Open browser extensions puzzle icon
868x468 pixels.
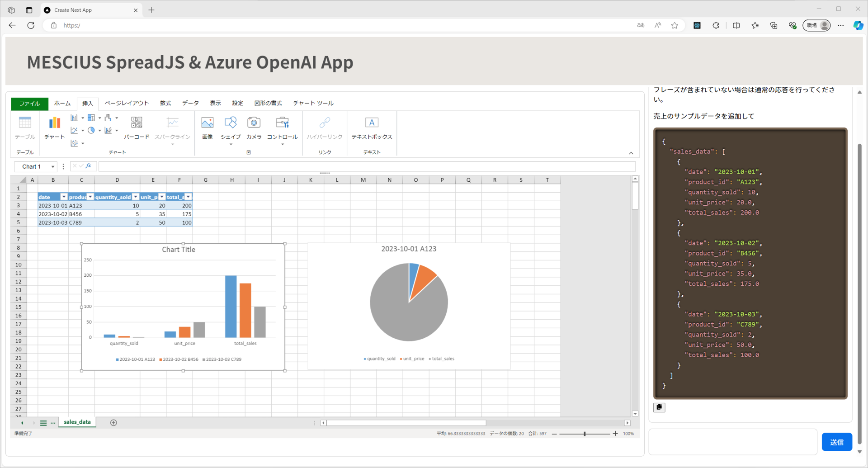[x=716, y=25]
